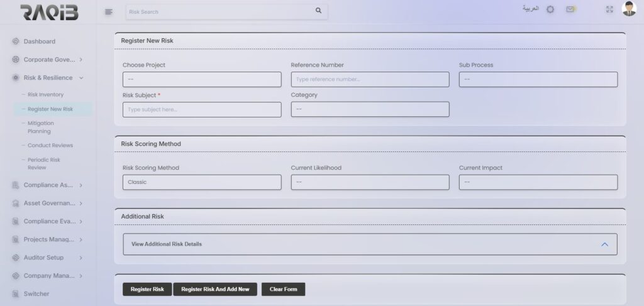
Task: Go to Risk Inventory submenu item
Action: point(45,95)
